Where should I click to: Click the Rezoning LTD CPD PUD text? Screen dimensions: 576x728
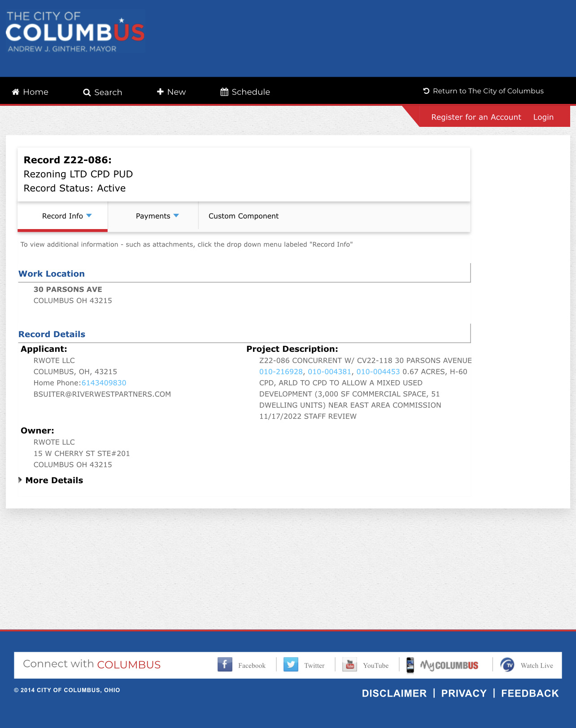pos(78,174)
